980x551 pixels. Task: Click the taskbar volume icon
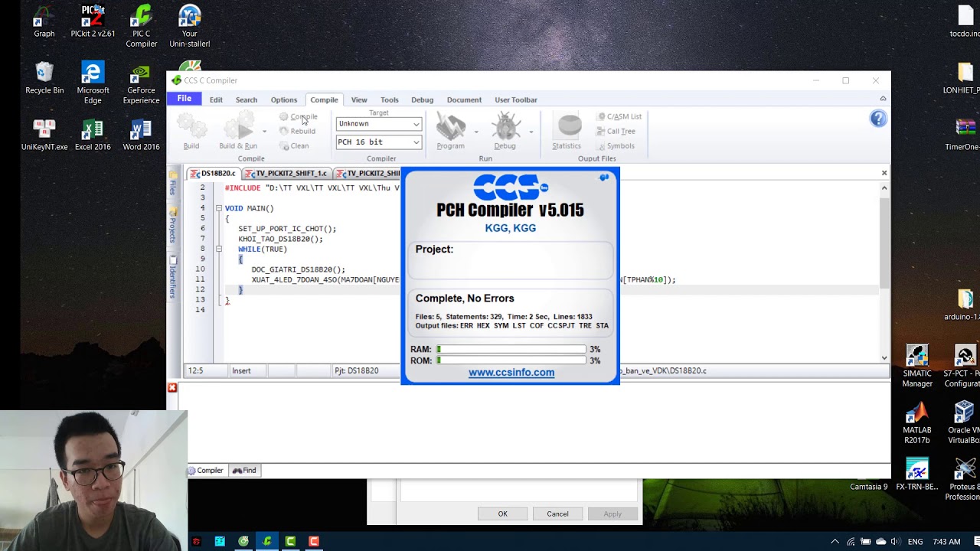click(x=895, y=542)
